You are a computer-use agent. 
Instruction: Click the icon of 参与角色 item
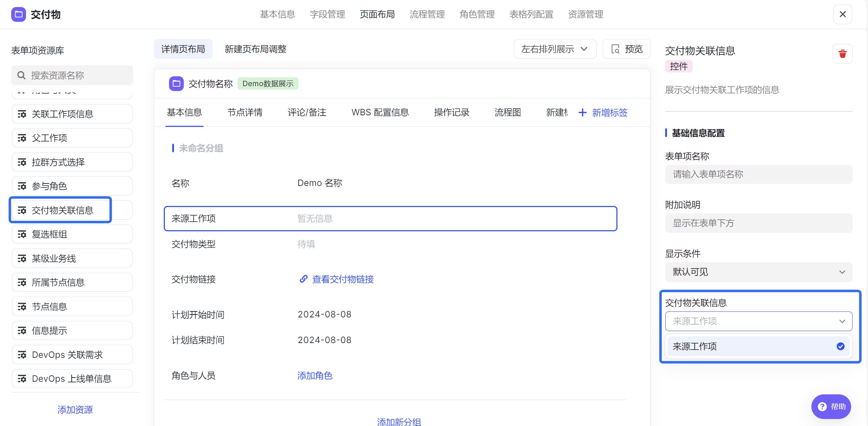coord(22,186)
